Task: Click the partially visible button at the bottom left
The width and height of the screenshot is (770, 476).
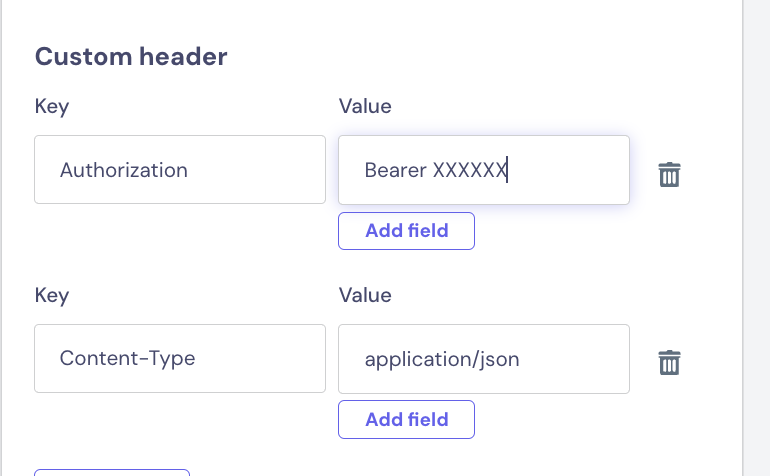Action: pyautogui.click(x=112, y=473)
